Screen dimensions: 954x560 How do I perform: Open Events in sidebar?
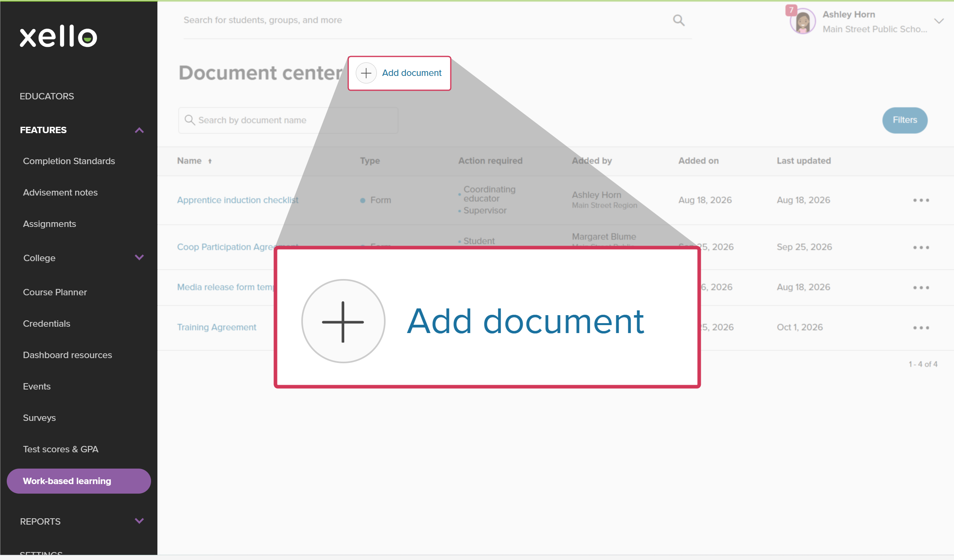click(37, 387)
